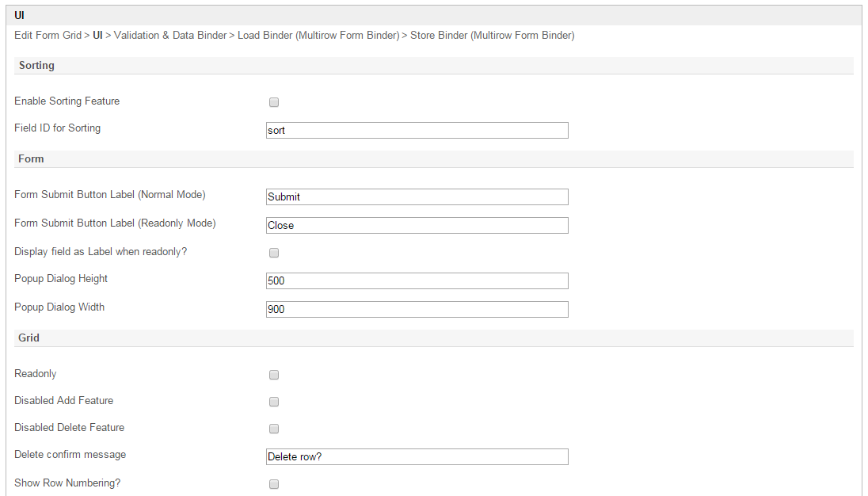Toggle Display field as Label when readonly
868x496 pixels.
pos(274,253)
